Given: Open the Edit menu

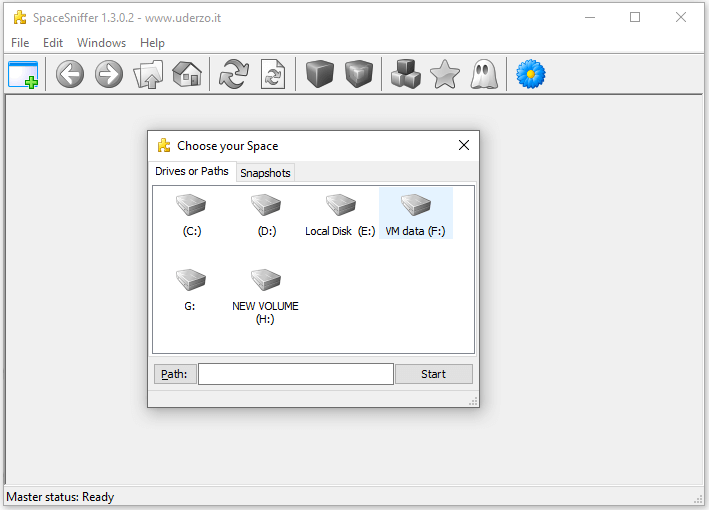Looking at the screenshot, I should click(x=53, y=43).
